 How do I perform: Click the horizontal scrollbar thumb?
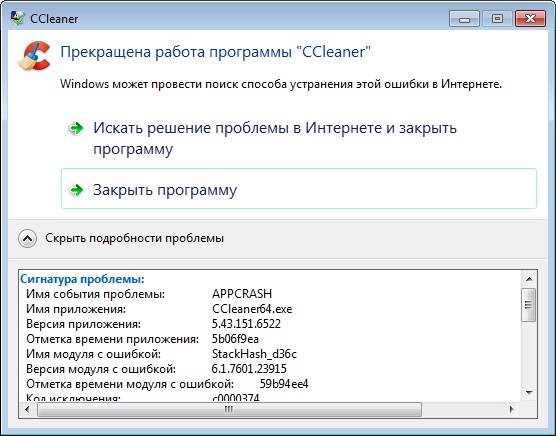[229, 410]
